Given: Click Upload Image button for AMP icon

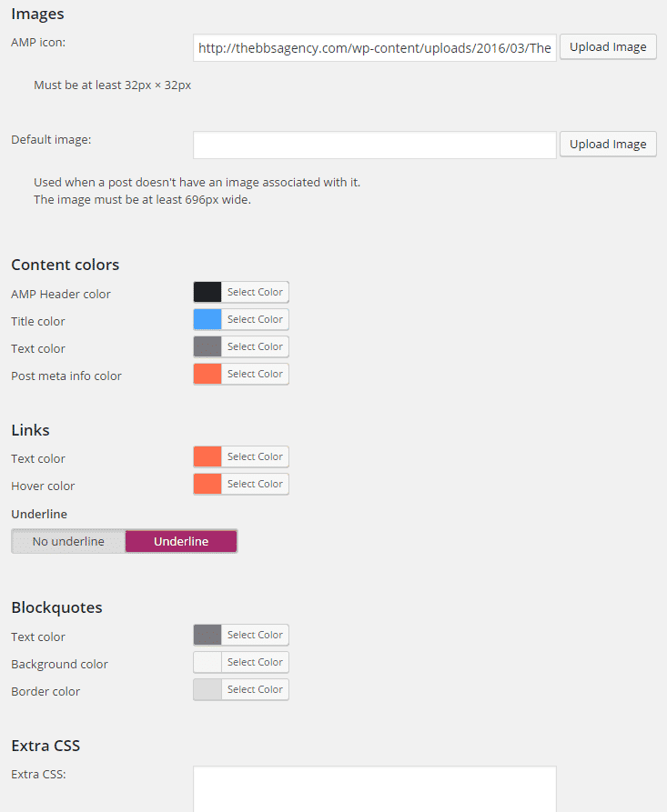Looking at the screenshot, I should click(608, 47).
